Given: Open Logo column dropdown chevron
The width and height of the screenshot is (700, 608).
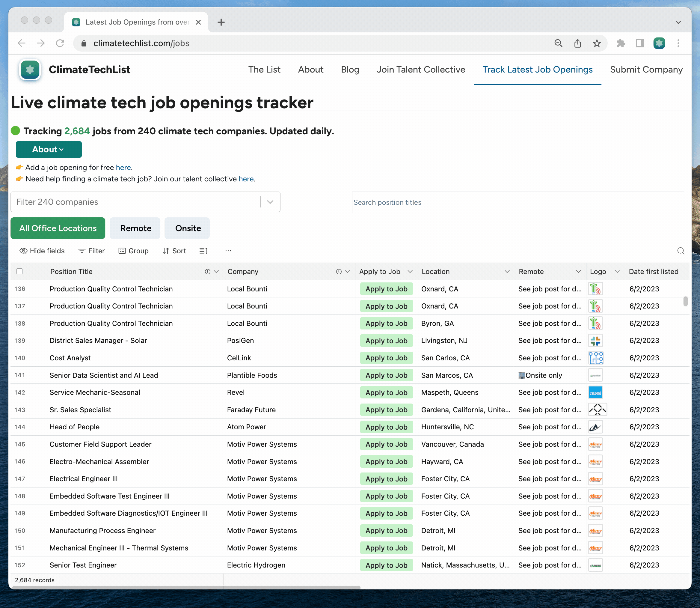Looking at the screenshot, I should point(617,271).
